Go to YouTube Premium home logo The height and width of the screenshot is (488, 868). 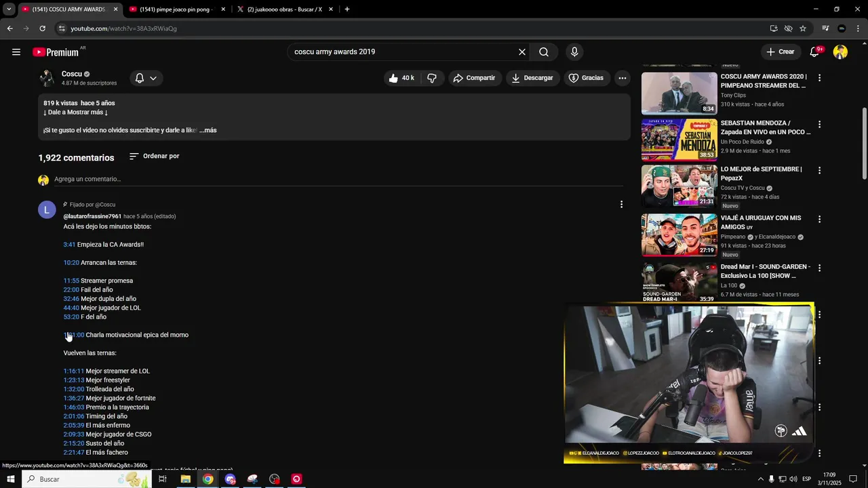click(x=57, y=52)
